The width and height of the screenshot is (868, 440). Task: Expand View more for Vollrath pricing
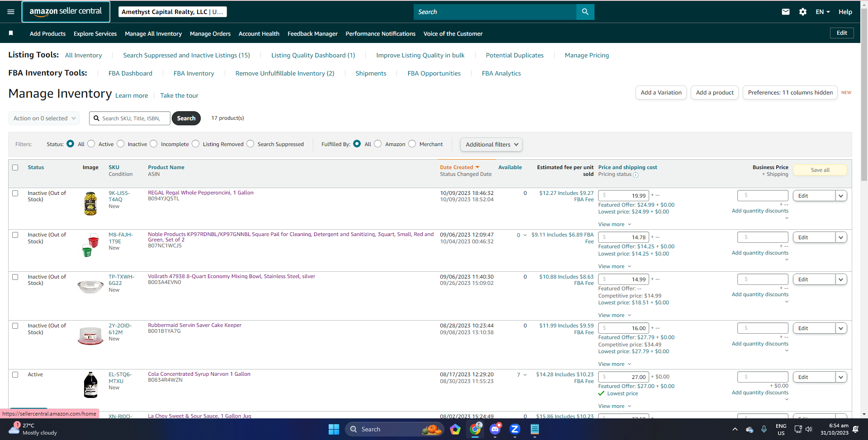(x=614, y=315)
